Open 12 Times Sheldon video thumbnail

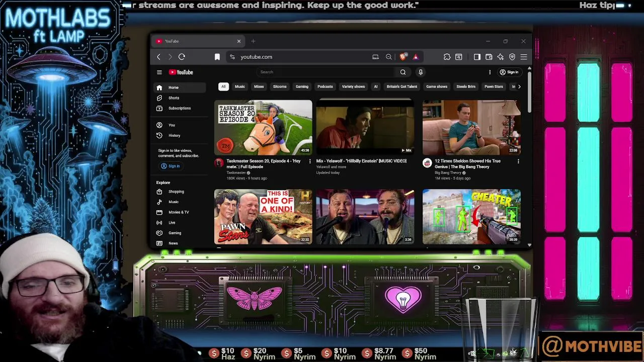[x=471, y=127]
